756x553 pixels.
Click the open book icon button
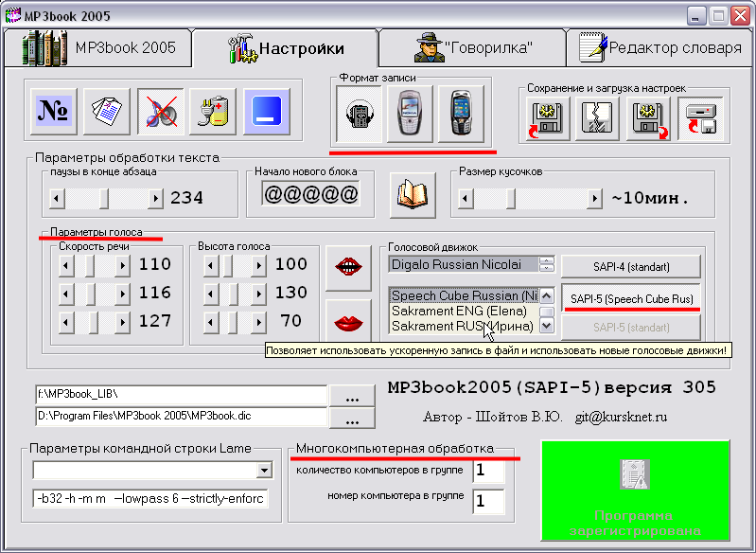pos(413,195)
